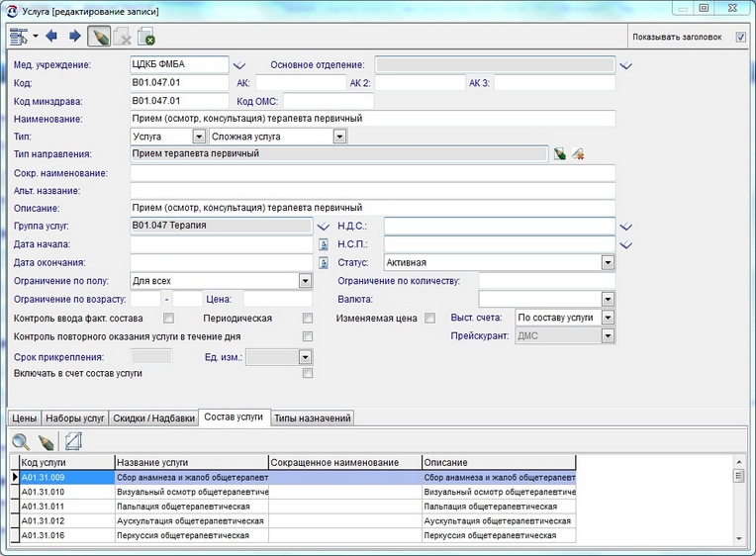Click the Описание input field
756x556 pixels.
coord(373,208)
